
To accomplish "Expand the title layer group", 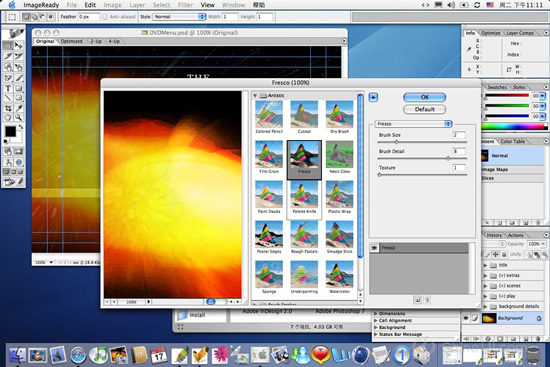I will click(485, 265).
